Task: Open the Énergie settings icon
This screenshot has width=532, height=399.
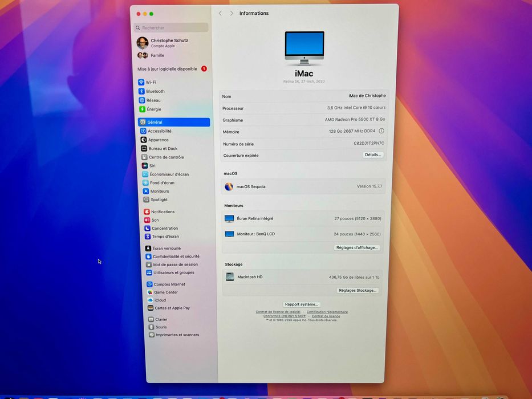Action: click(x=142, y=109)
